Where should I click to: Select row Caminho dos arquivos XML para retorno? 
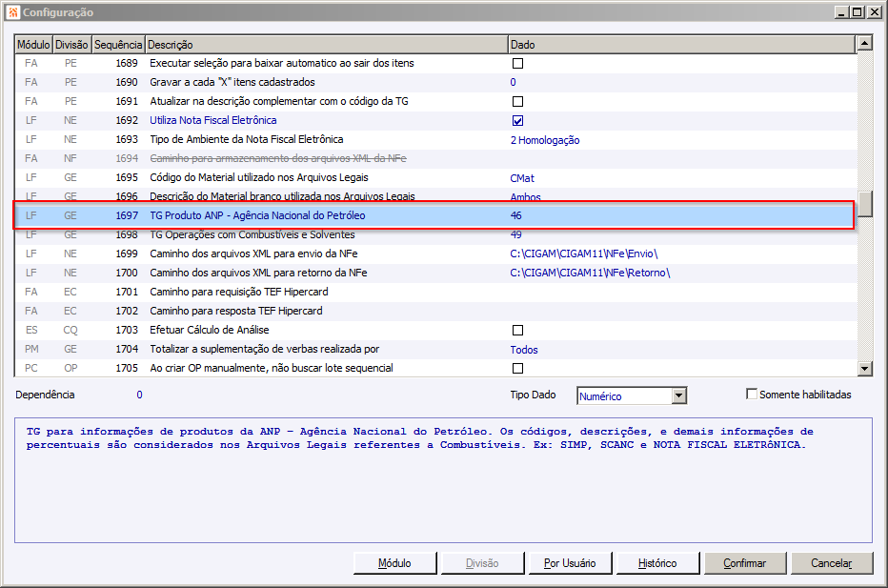434,273
